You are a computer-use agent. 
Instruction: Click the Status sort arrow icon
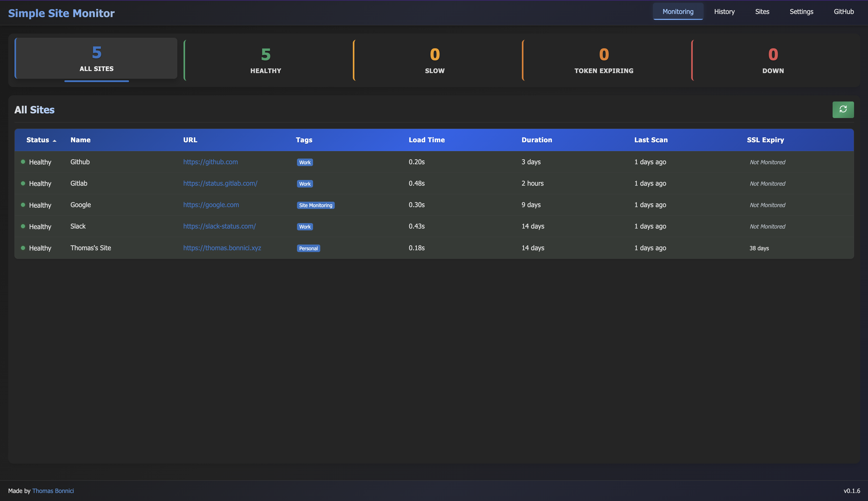(x=54, y=141)
